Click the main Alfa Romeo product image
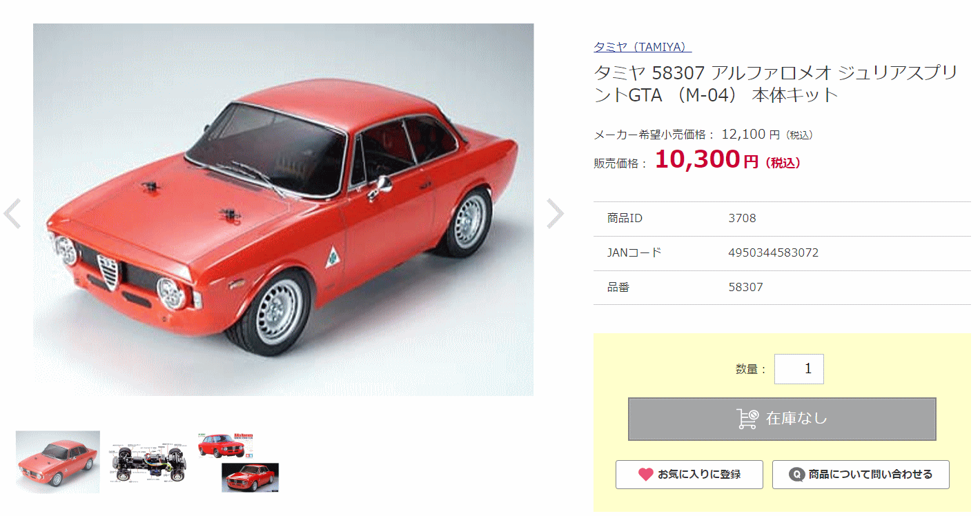 [x=284, y=210]
